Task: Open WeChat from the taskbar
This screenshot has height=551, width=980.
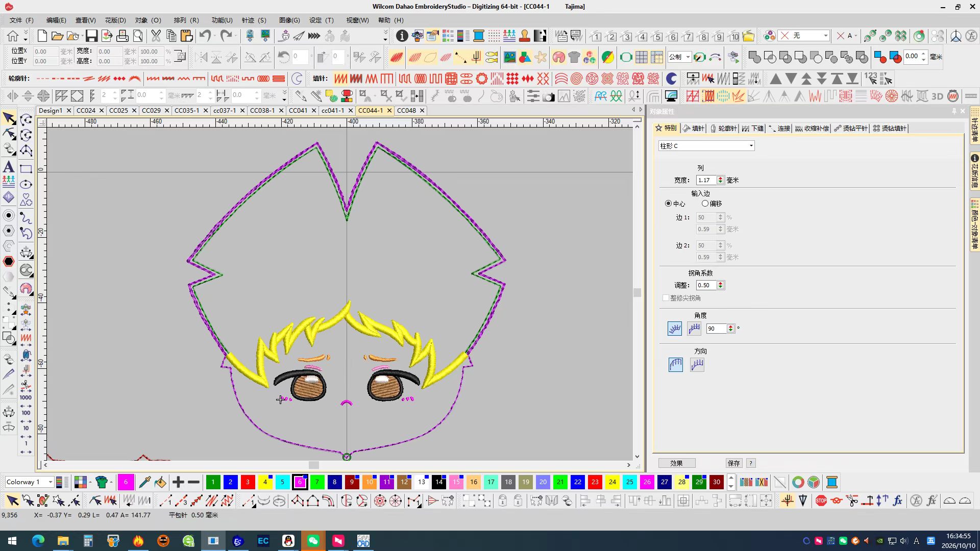Action: pyautogui.click(x=313, y=541)
